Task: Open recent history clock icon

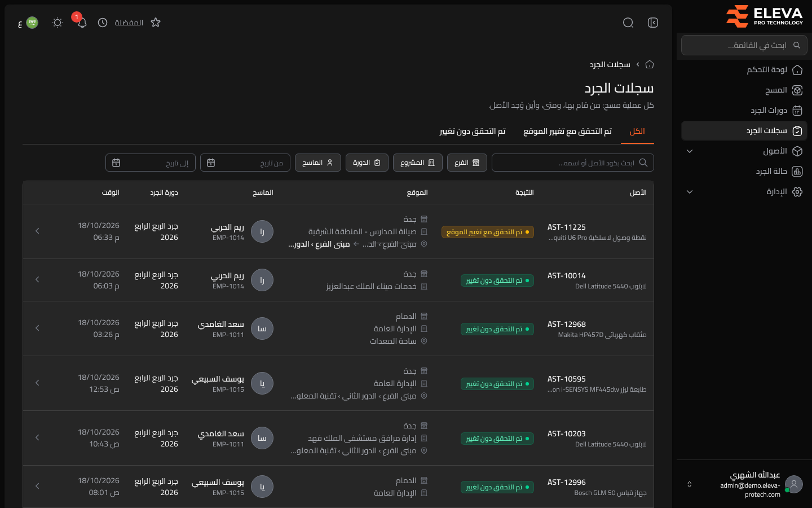Action: pyautogui.click(x=103, y=23)
